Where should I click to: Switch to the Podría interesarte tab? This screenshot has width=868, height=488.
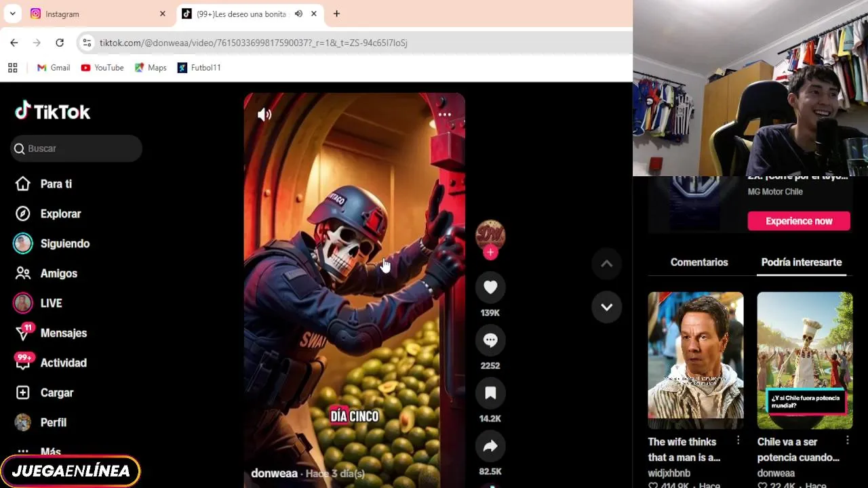click(802, 262)
